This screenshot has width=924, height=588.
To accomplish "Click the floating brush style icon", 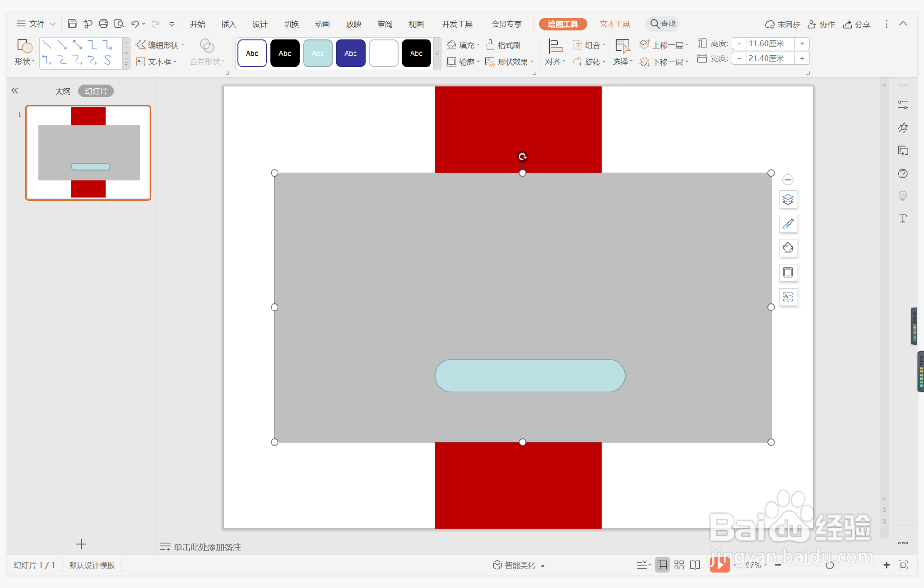I will [788, 224].
